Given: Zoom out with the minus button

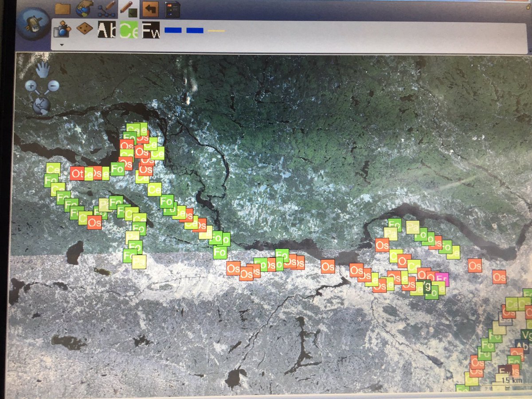Looking at the screenshot, I should [53, 86].
